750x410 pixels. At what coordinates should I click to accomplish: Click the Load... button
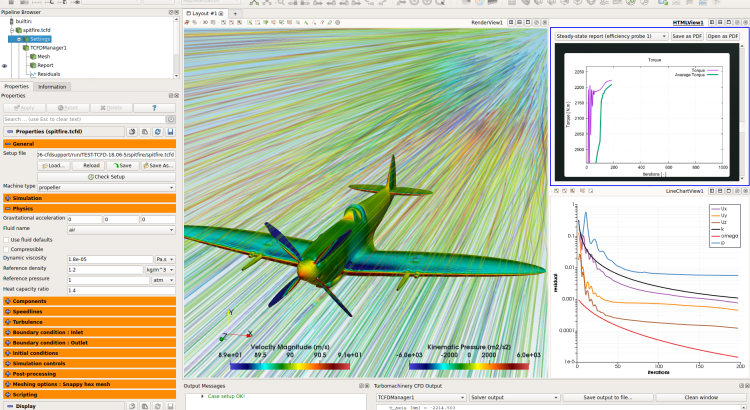54,166
